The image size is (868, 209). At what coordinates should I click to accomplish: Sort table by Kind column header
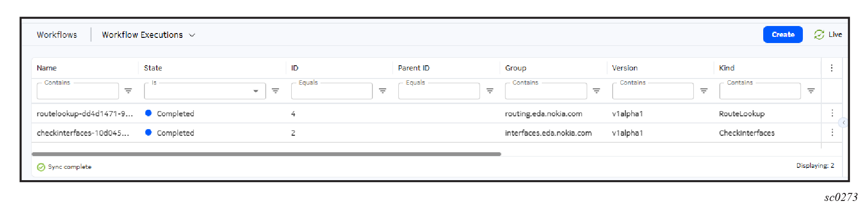pyautogui.click(x=727, y=68)
